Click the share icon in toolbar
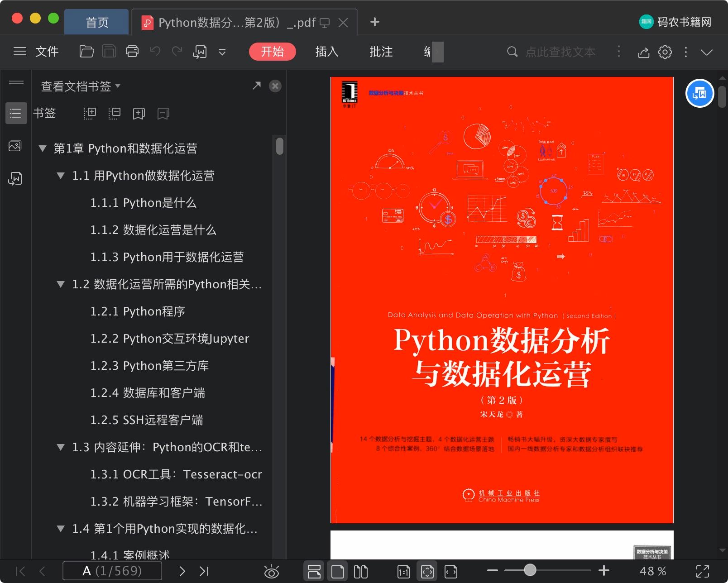Viewport: 728px width, 583px height. (643, 52)
